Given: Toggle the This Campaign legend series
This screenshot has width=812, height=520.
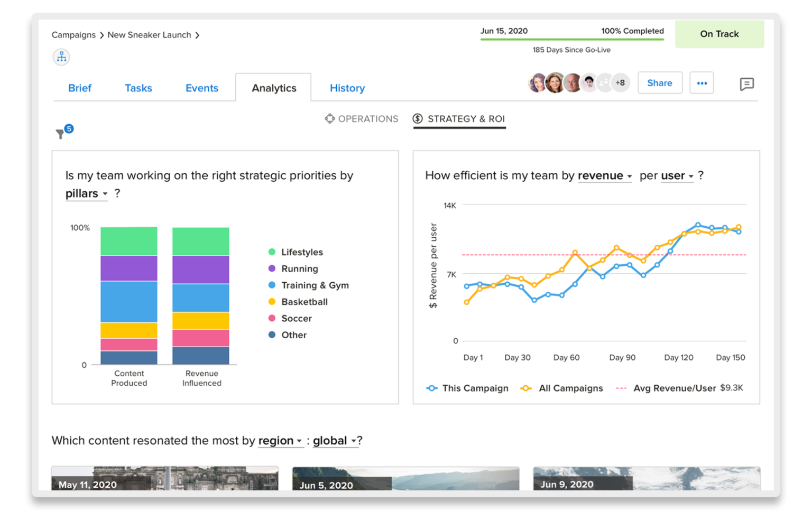Looking at the screenshot, I should pyautogui.click(x=467, y=388).
